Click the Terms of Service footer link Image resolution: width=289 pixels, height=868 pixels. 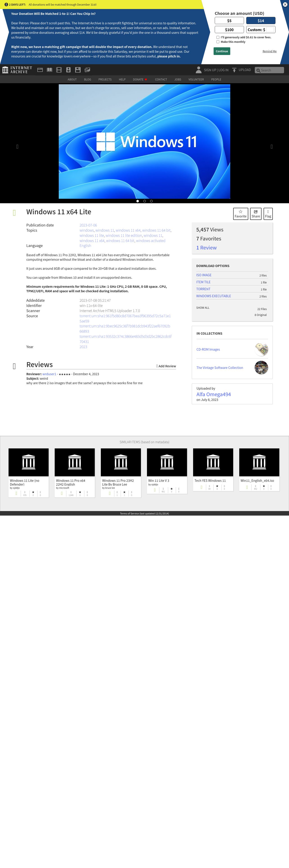pos(144,514)
